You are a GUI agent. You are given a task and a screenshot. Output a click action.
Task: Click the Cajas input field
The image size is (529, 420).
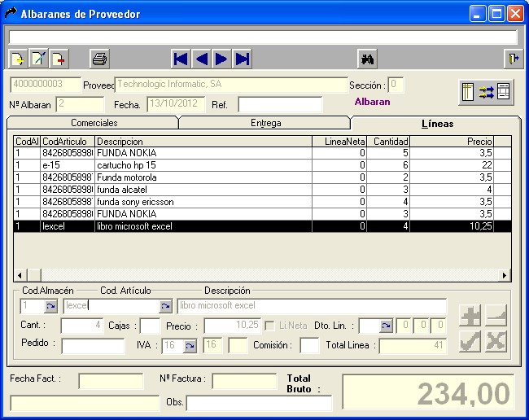coord(150,326)
